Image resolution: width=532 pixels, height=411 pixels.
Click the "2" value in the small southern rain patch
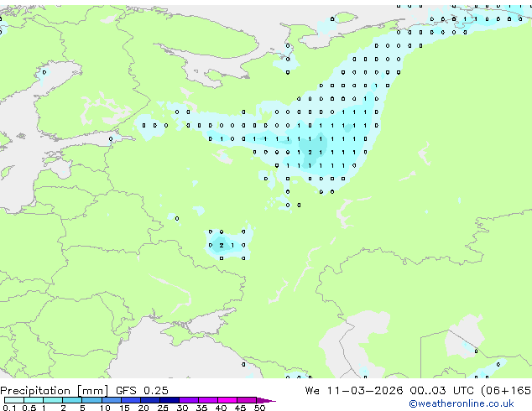222,245
